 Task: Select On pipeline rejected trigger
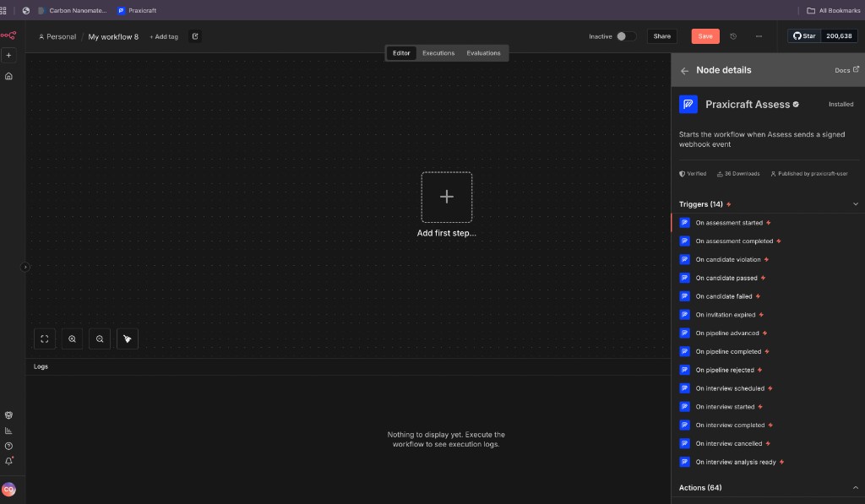coord(768,370)
